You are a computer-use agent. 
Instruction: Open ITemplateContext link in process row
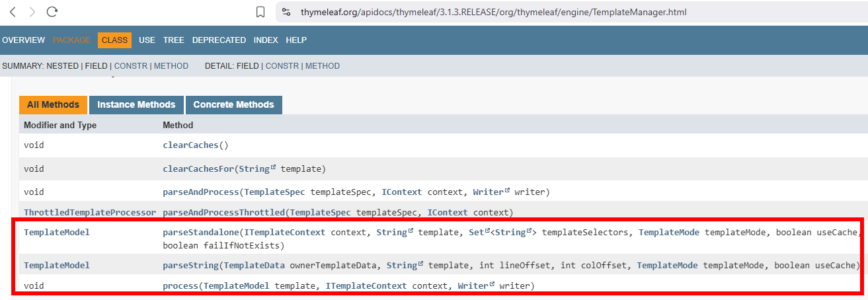(x=366, y=286)
